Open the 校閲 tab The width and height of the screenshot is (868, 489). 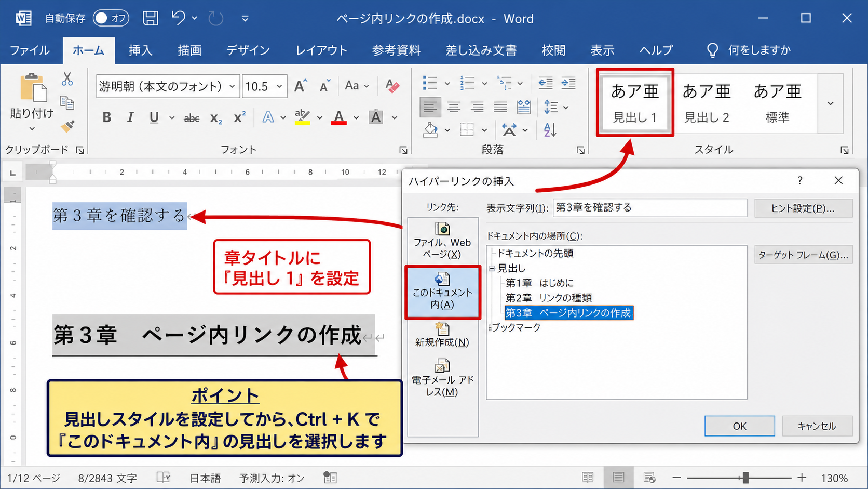553,50
